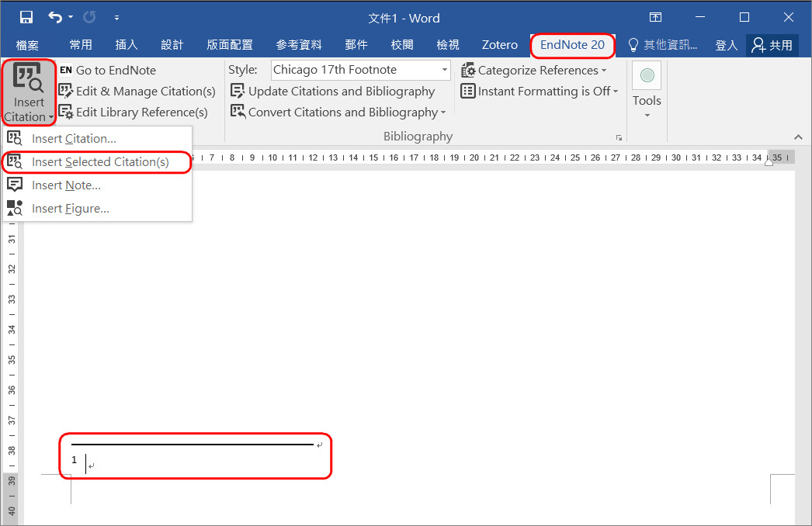This screenshot has height=526, width=812.
Task: Click the 登入 sign-in button
Action: coord(726,45)
